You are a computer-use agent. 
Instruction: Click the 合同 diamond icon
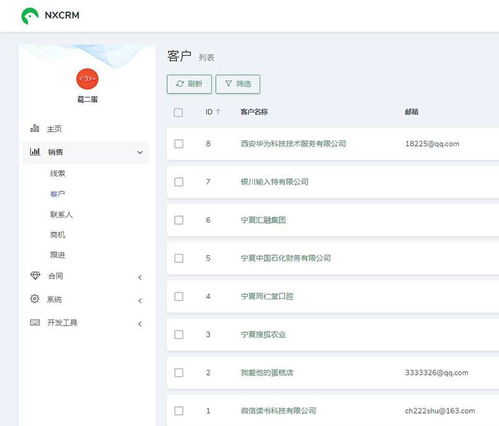click(x=35, y=275)
